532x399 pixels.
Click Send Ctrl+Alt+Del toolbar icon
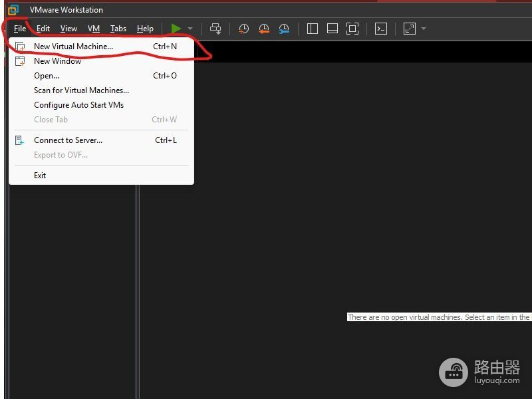[x=215, y=29]
